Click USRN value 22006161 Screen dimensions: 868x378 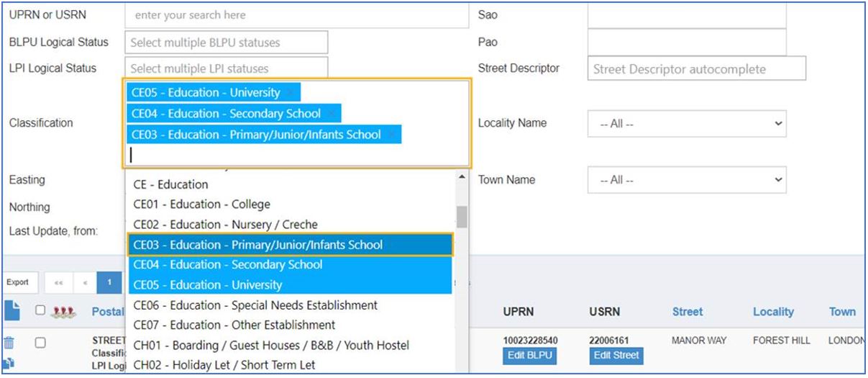(610, 340)
